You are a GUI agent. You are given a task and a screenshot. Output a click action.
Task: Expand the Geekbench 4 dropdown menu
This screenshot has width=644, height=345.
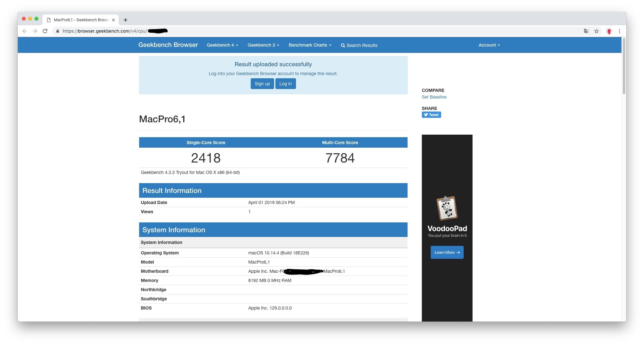coord(222,45)
